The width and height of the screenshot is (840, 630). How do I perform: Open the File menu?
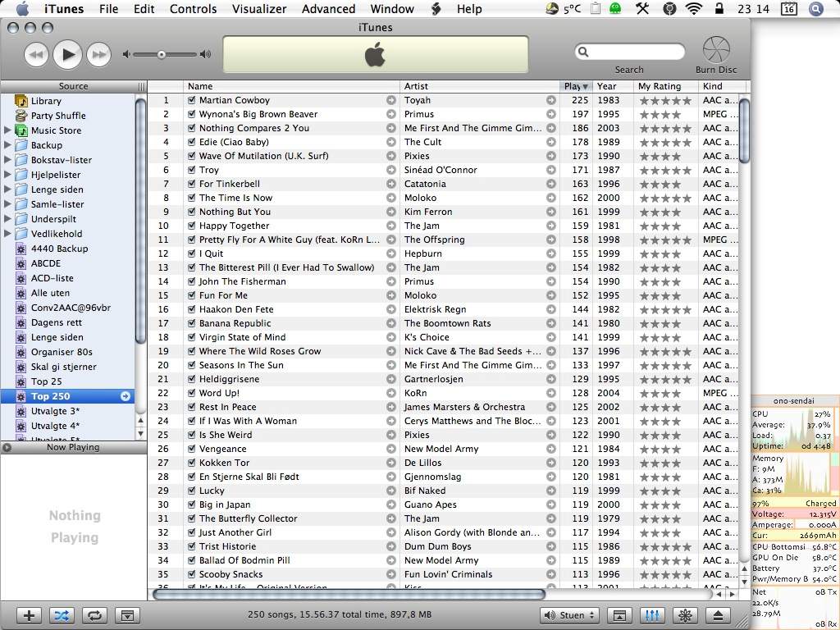click(109, 8)
